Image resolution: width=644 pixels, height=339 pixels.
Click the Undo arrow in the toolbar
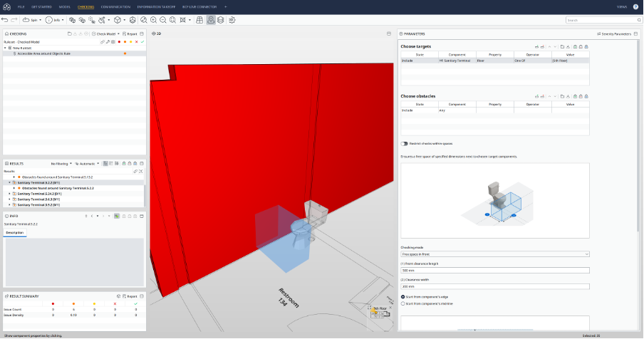coord(6,20)
